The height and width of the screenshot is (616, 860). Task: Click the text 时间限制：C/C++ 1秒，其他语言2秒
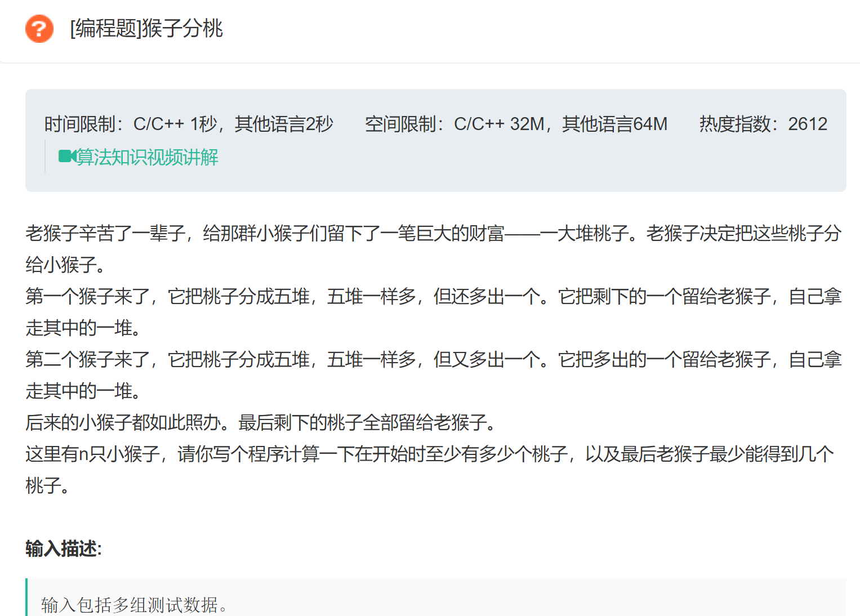(189, 124)
